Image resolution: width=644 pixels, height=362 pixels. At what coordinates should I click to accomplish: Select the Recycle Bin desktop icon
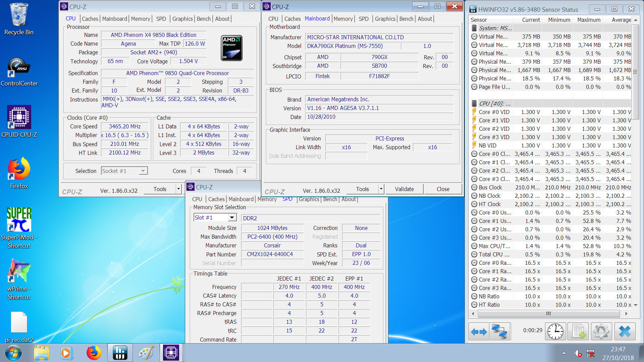pos(19,19)
